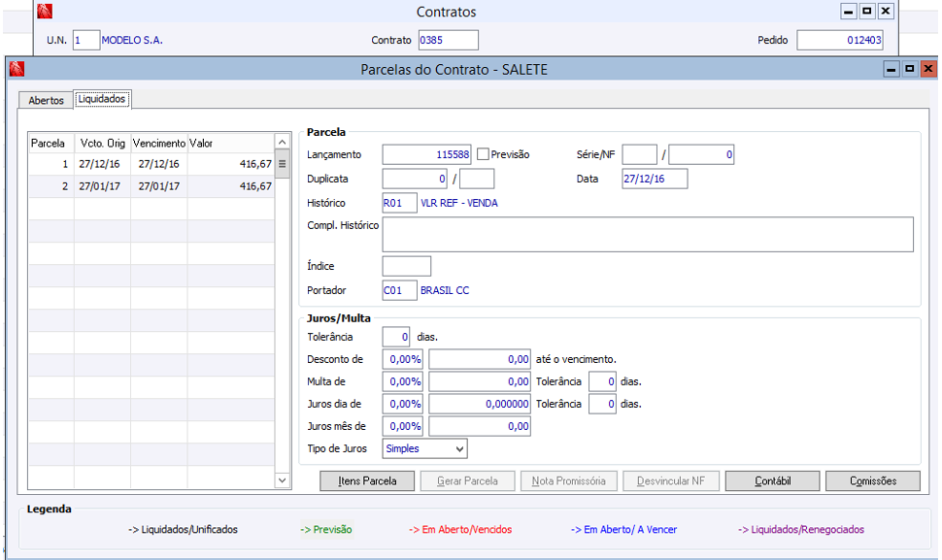
Task: Click the parcel list scroll up arrow
Action: pos(282,143)
